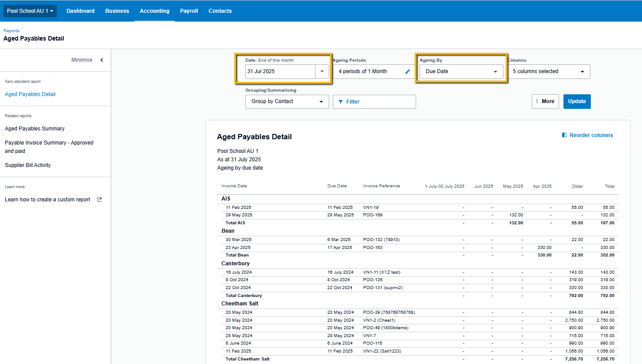Image resolution: width=642 pixels, height=364 pixels.
Task: Click invoice reference VN1-2 (Cheet1)
Action: [x=379, y=320]
